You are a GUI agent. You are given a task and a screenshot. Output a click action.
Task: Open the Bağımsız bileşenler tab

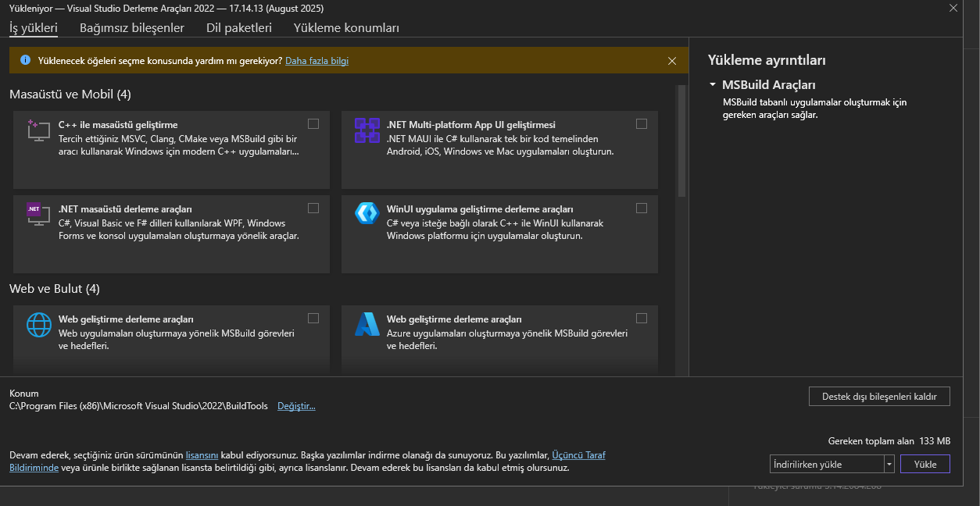click(132, 28)
